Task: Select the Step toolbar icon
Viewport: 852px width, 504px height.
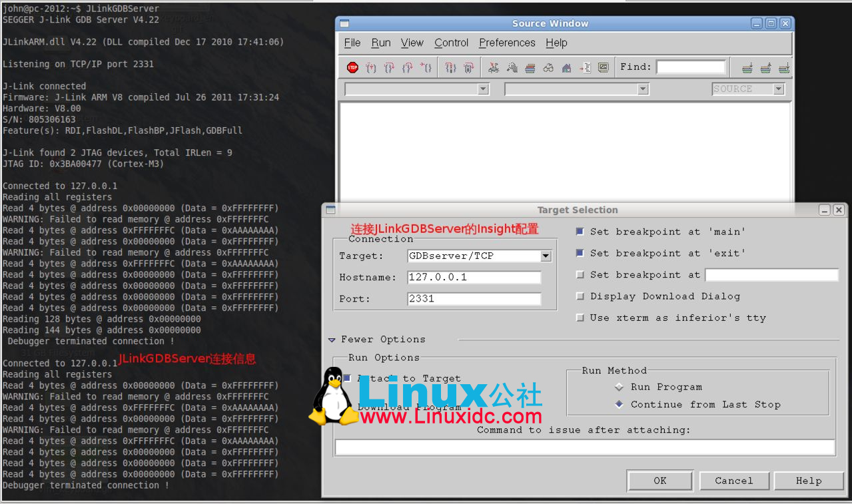Action: pyautogui.click(x=370, y=67)
